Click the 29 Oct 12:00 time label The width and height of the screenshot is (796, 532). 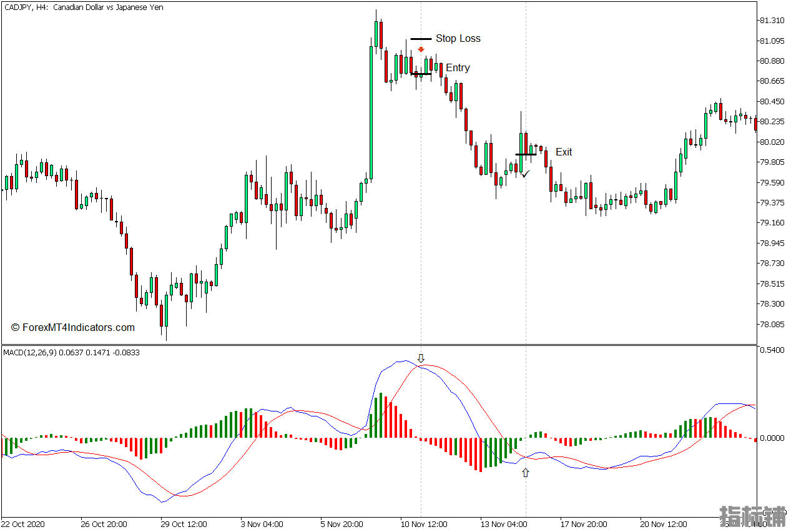click(x=184, y=525)
